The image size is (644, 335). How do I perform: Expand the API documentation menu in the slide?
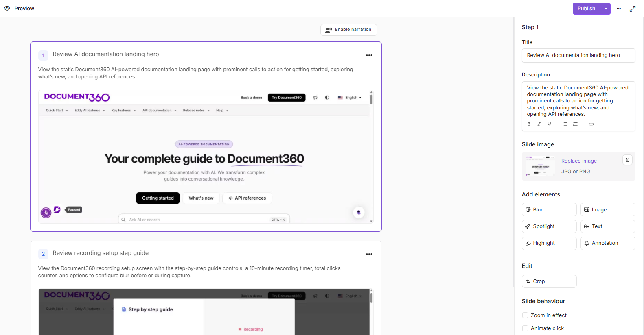[159, 111]
